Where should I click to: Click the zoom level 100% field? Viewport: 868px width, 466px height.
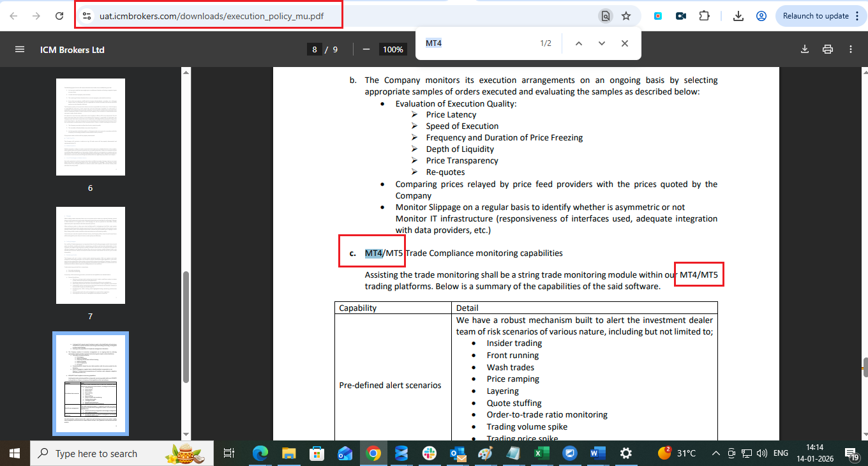pos(393,50)
